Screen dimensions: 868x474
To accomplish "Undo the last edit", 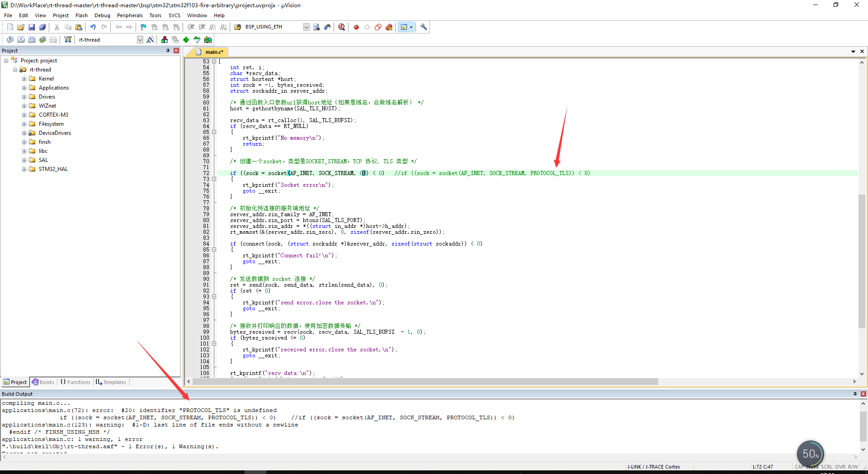I will (93, 27).
